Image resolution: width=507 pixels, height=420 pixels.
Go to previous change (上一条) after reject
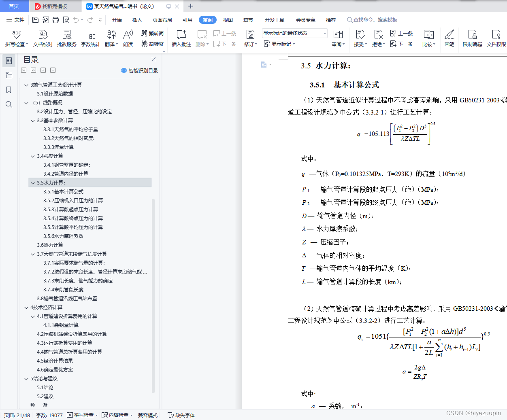(x=401, y=34)
